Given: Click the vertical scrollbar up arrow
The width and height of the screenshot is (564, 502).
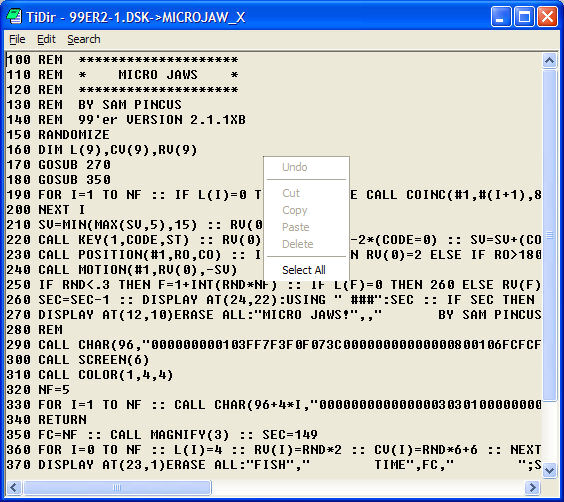Looking at the screenshot, I should 549,60.
